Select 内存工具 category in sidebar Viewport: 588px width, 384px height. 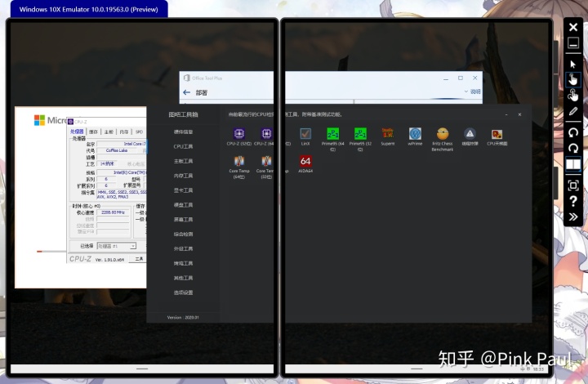click(183, 176)
